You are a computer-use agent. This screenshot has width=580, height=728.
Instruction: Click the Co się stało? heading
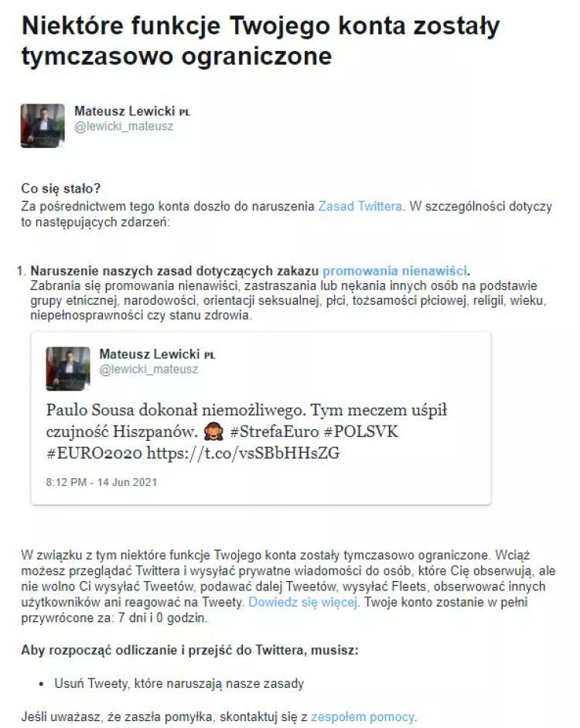pos(61,189)
